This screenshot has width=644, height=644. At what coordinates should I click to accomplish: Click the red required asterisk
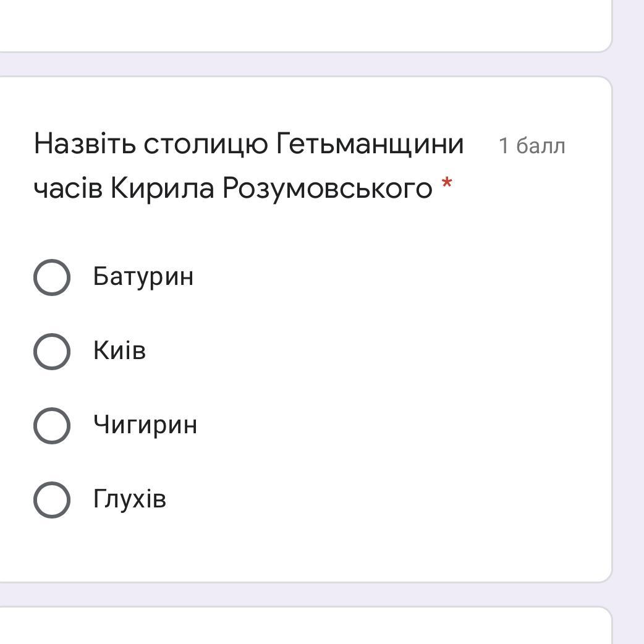(x=447, y=184)
